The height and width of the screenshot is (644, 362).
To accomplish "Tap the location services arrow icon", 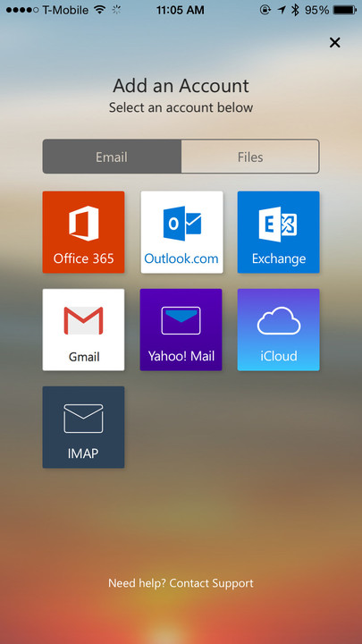I will (282, 10).
